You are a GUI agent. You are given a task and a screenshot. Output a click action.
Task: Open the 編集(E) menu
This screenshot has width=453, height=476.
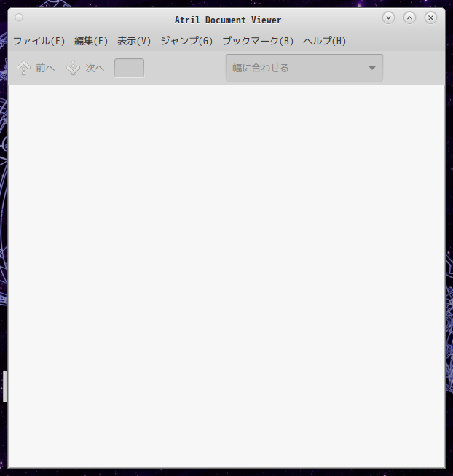point(91,41)
